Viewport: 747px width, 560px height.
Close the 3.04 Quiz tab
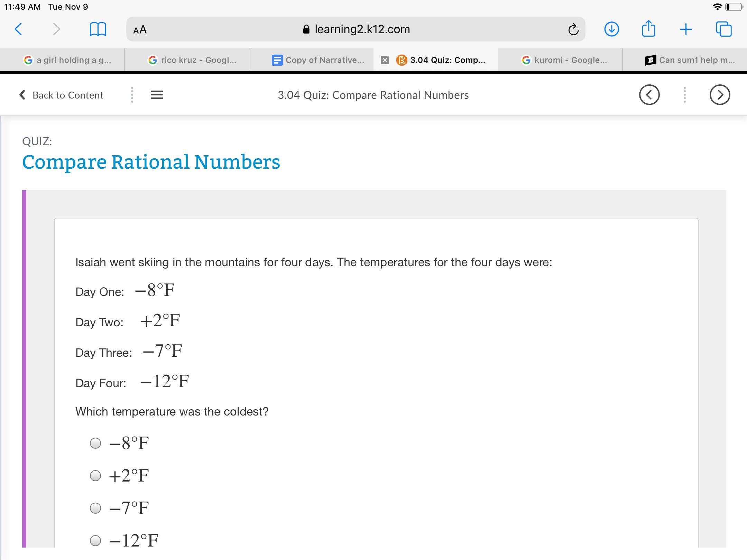pos(385,60)
